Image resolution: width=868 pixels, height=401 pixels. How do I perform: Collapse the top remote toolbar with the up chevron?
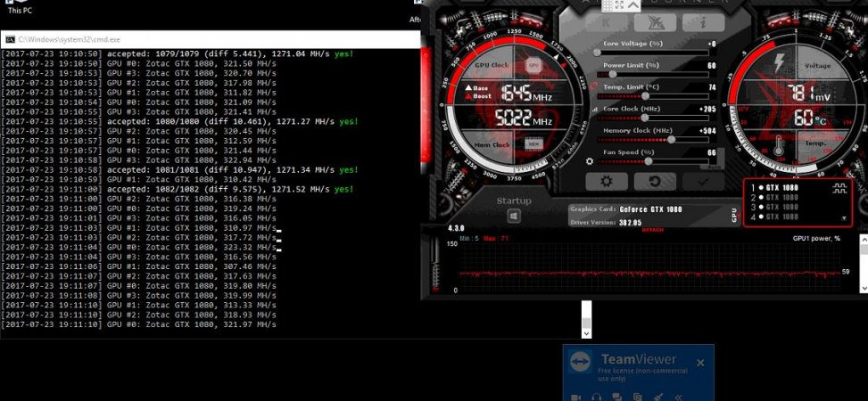pyautogui.click(x=633, y=5)
